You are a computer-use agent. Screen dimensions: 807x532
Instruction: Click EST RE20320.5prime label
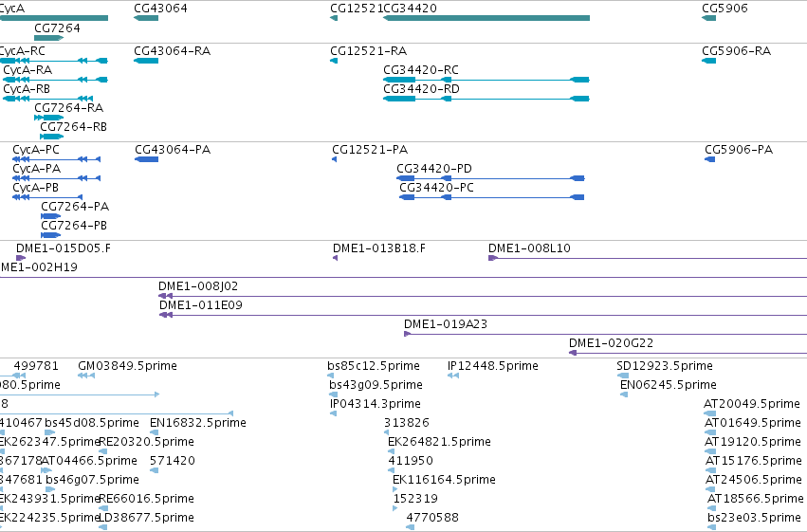click(146, 442)
